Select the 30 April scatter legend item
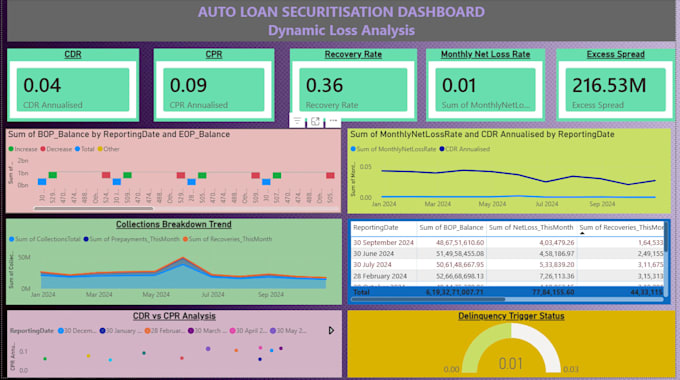The image size is (680, 380). [248, 331]
